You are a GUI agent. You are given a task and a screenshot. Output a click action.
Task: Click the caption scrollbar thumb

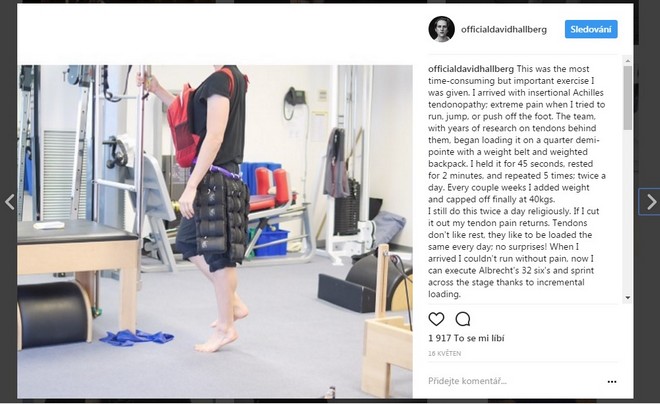tap(628, 98)
